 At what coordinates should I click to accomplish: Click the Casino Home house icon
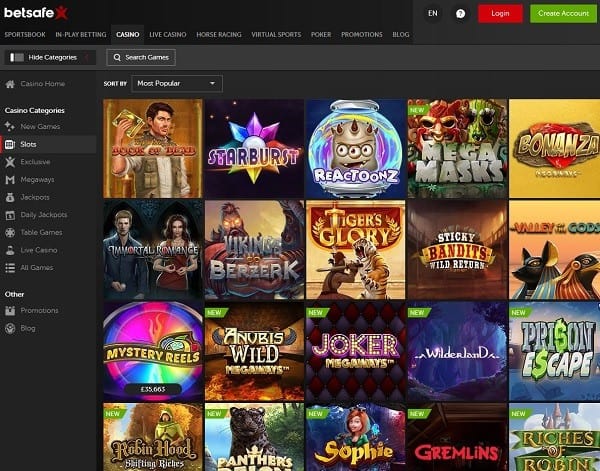[x=10, y=84]
